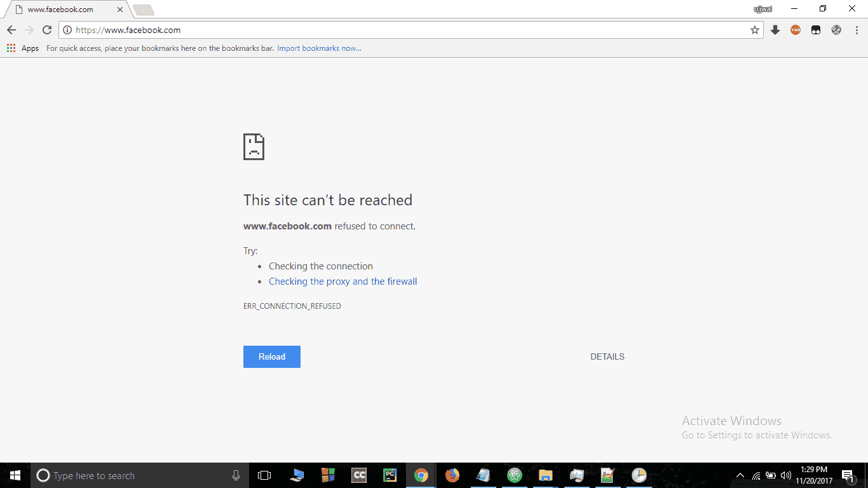The height and width of the screenshot is (488, 868).
Task: Focus the address bar URL field
Action: point(407,30)
